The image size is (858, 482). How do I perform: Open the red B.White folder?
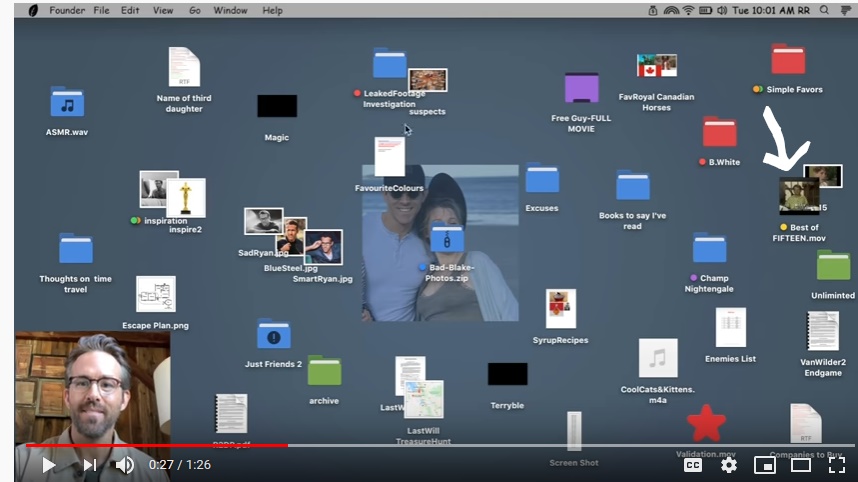tap(720, 132)
